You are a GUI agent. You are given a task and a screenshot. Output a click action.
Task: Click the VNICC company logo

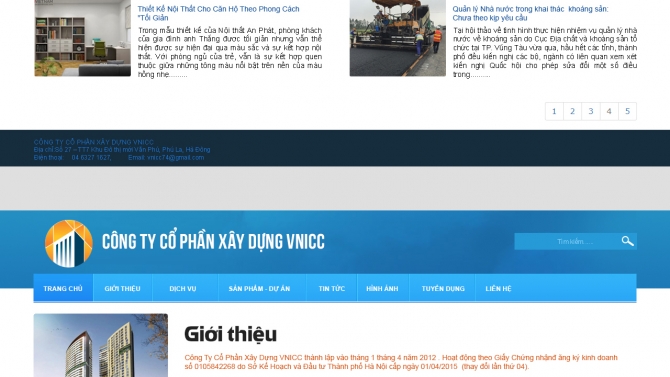coord(69,243)
